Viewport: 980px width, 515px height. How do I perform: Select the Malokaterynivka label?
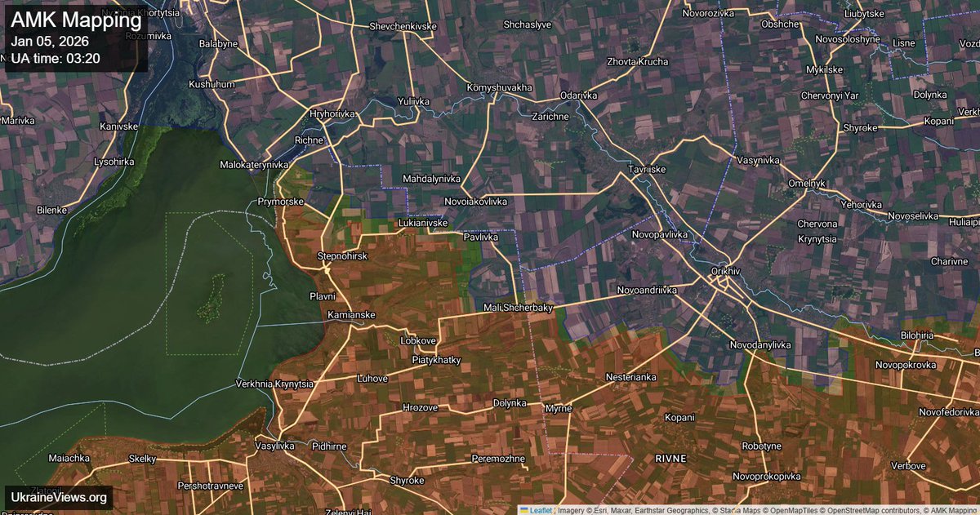coord(255,165)
